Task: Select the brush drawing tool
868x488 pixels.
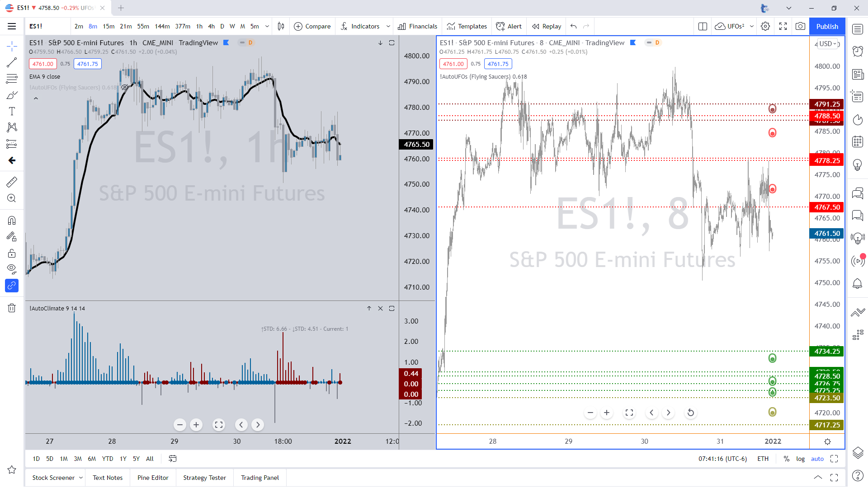Action: 12,95
